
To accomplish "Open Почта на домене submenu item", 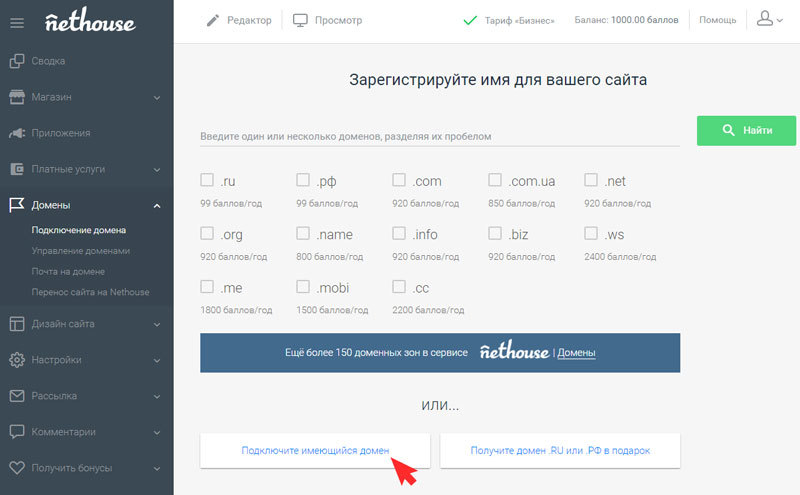I will tap(68, 271).
